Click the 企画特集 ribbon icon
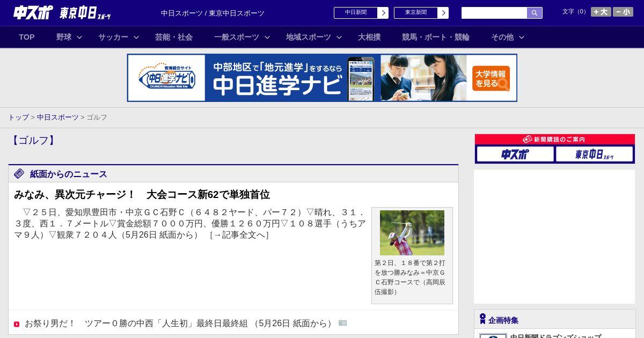Viewport: 644px width, 338px height. click(x=482, y=319)
